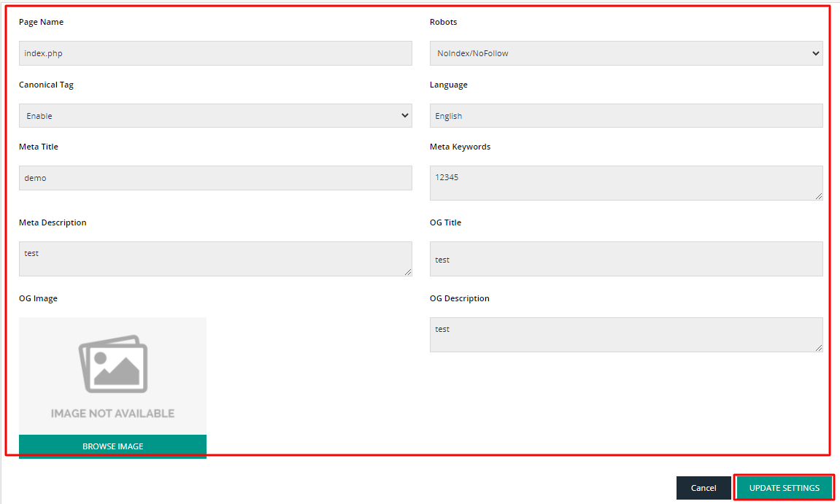Click the 'Canonical Tag' field label
Image resolution: width=840 pixels, height=504 pixels.
(x=46, y=85)
